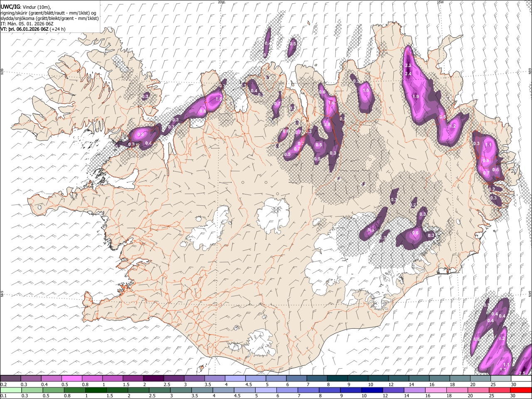Click the red-pink 25 swatch in lower legend
Viewport: 532px width, 399px height.
(500, 390)
